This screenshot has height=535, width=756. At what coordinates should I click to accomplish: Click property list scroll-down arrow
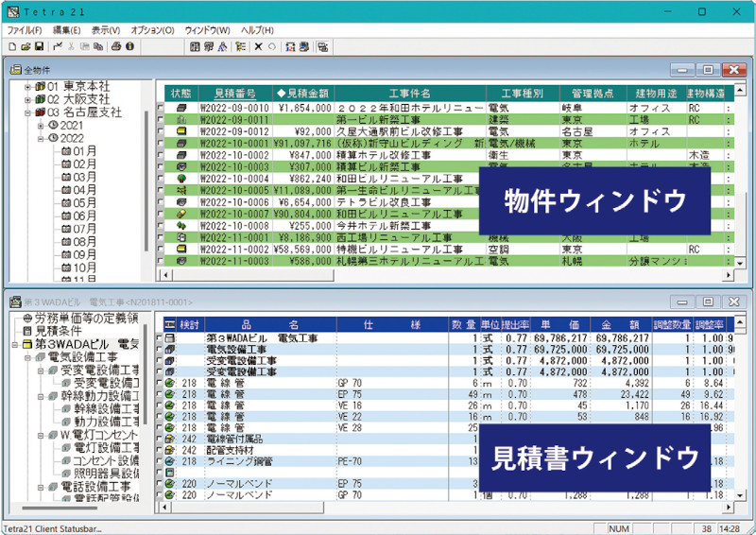tap(740, 263)
